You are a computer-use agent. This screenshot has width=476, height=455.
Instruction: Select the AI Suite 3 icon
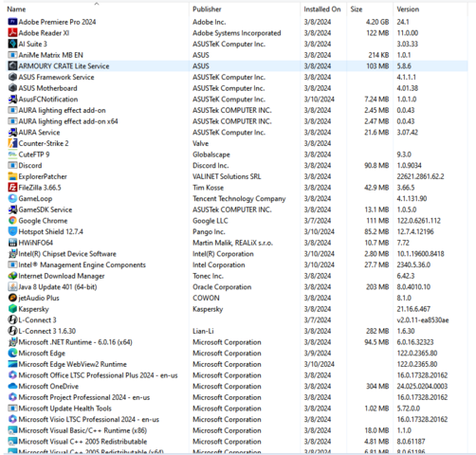click(x=12, y=44)
